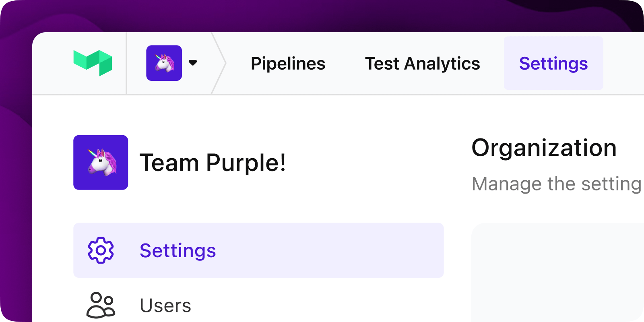644x322 pixels.
Task: Click the empty navbar area left of the logo
Action: click(x=52, y=63)
